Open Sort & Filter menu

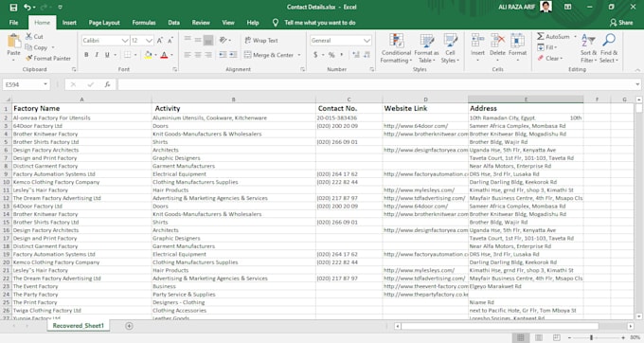pos(588,48)
